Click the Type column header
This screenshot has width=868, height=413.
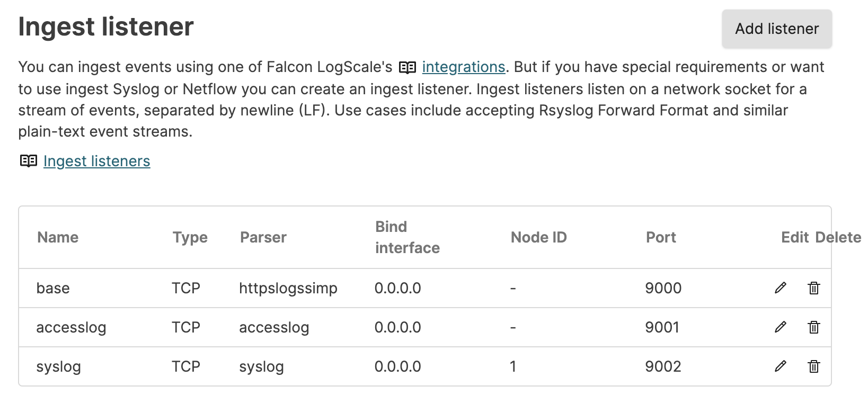pos(189,237)
